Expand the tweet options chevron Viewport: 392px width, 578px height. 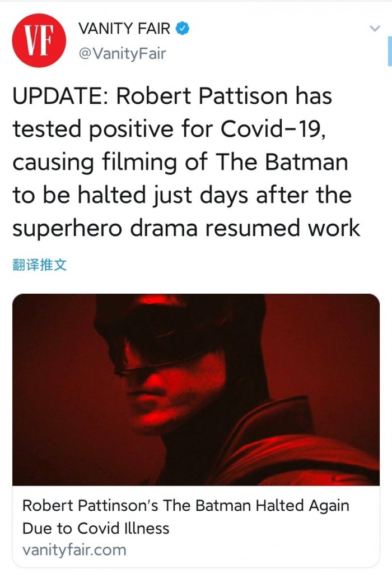(x=375, y=29)
